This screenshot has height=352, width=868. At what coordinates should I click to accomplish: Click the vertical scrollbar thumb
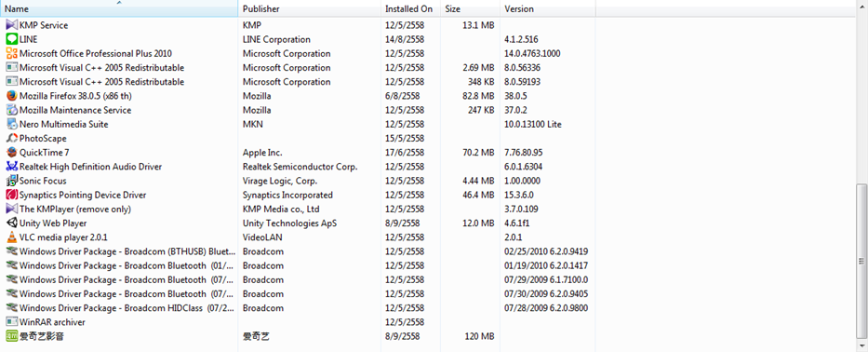pos(861,261)
